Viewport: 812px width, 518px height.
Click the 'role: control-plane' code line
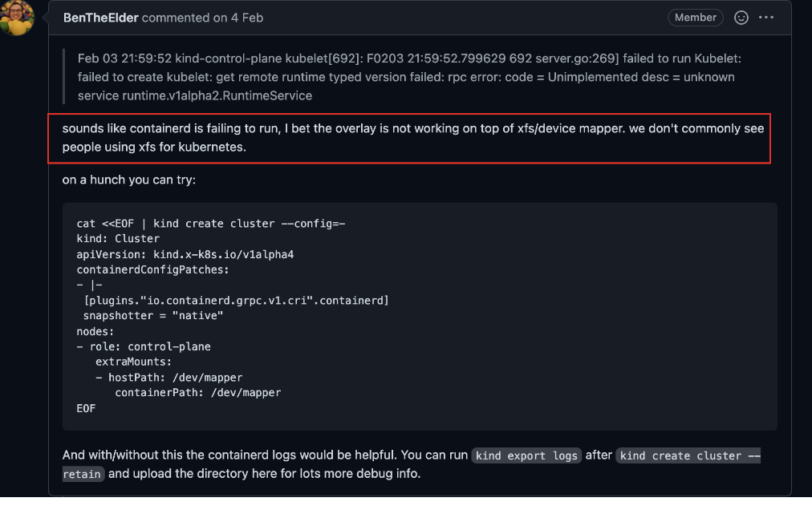[x=144, y=346]
